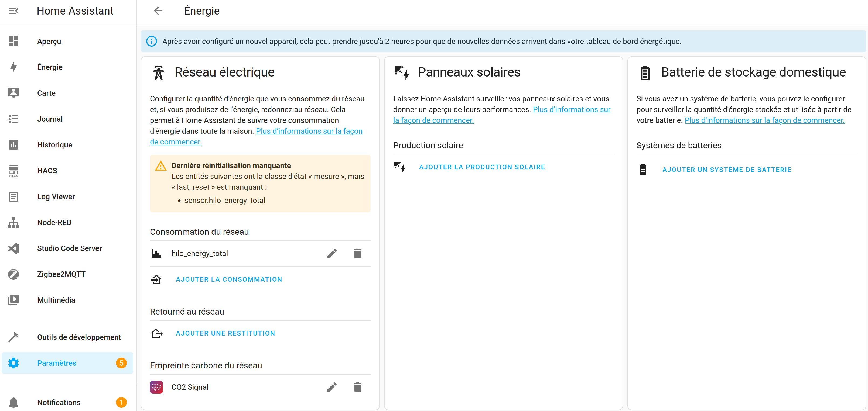The image size is (868, 411).
Task: Click the Node-RED sitemap icon
Action: tap(13, 223)
